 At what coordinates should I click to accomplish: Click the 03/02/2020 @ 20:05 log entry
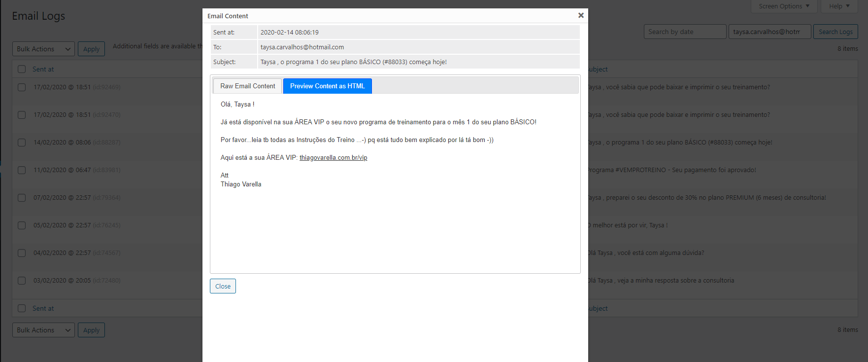pyautogui.click(x=77, y=280)
